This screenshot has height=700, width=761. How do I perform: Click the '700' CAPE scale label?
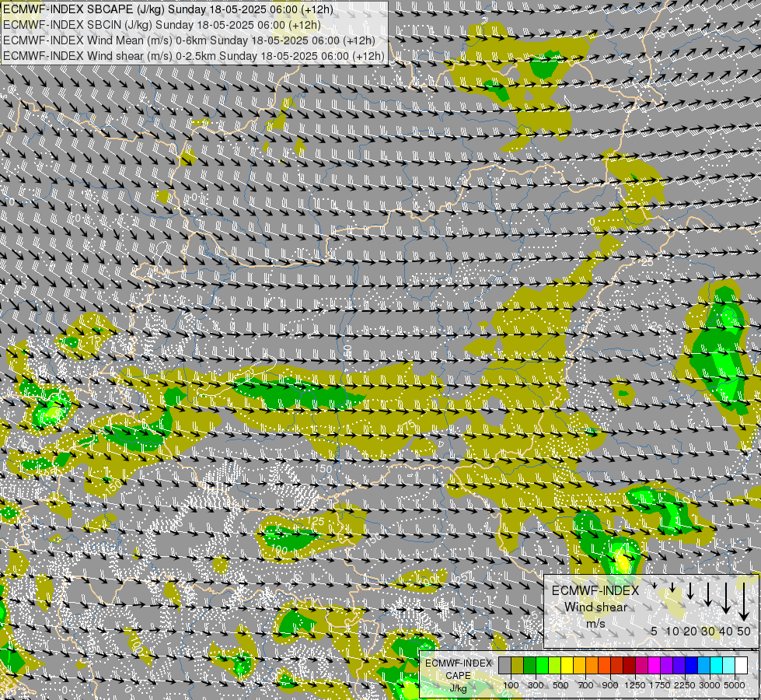(586, 685)
